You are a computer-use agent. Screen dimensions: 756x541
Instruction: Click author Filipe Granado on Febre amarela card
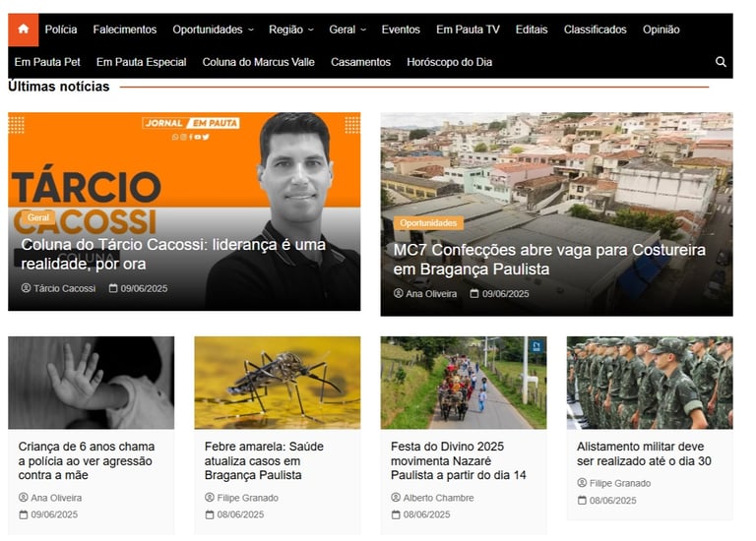(247, 498)
